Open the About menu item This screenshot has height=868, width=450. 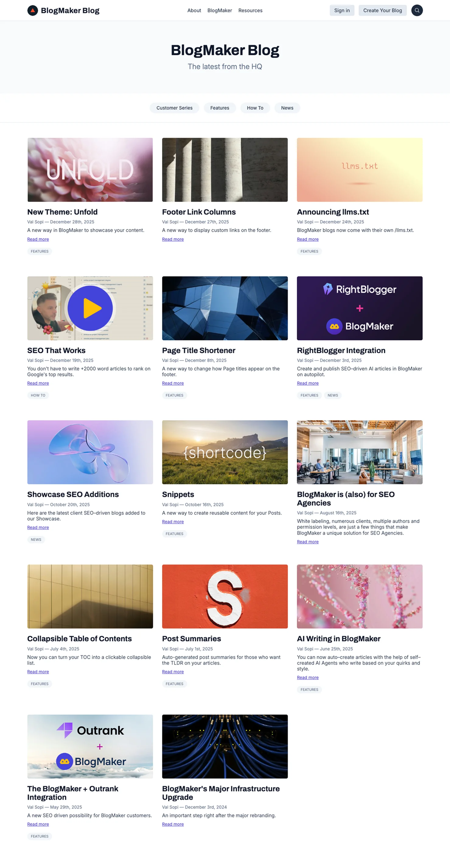[194, 10]
